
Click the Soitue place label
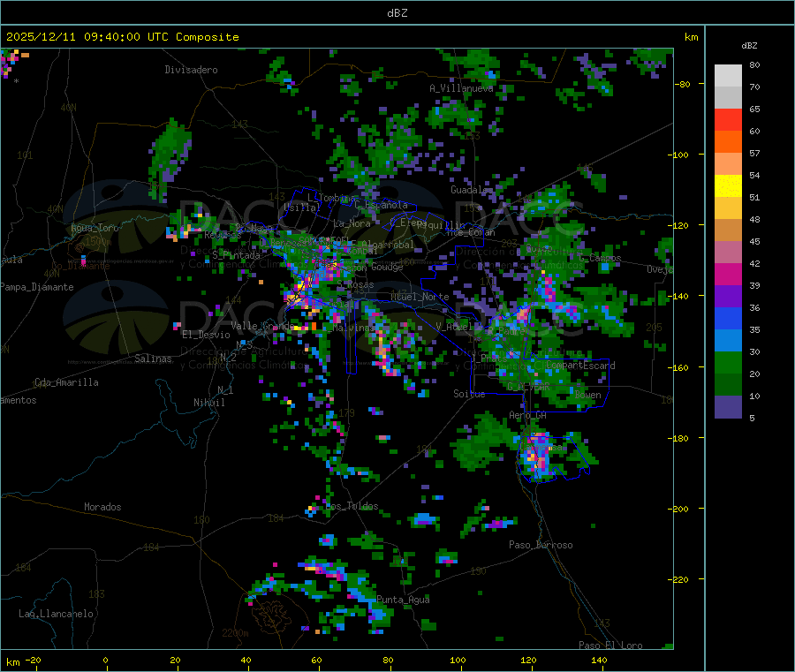click(469, 394)
